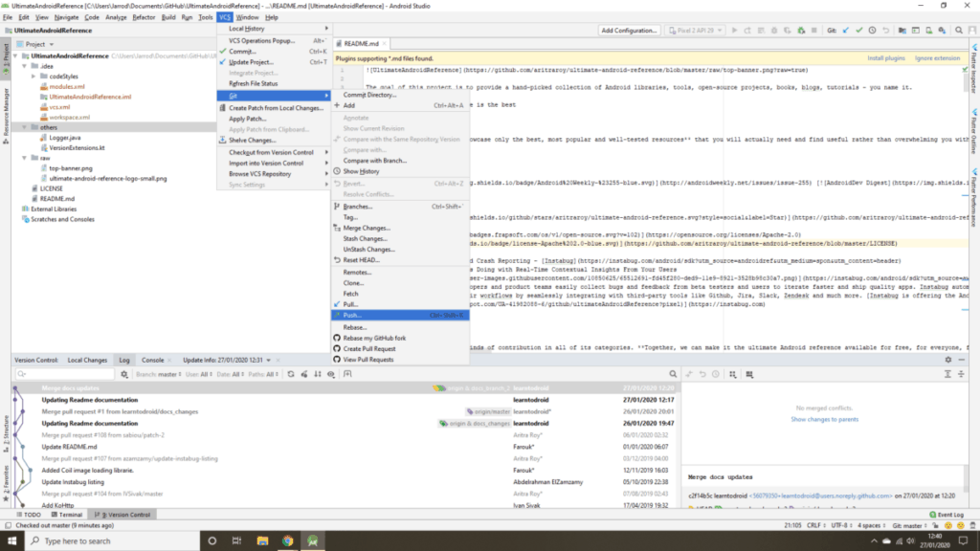Click the Add Configuration button

(628, 31)
